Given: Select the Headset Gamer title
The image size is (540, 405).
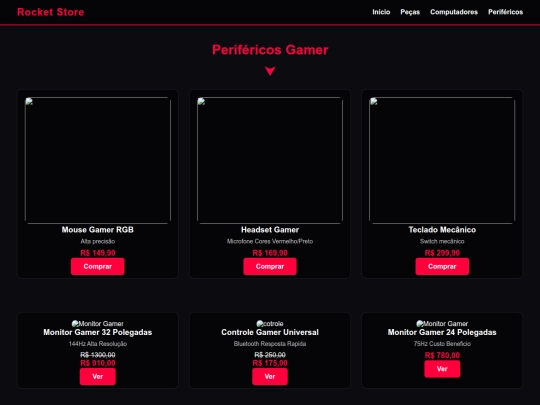Looking at the screenshot, I should pyautogui.click(x=270, y=230).
